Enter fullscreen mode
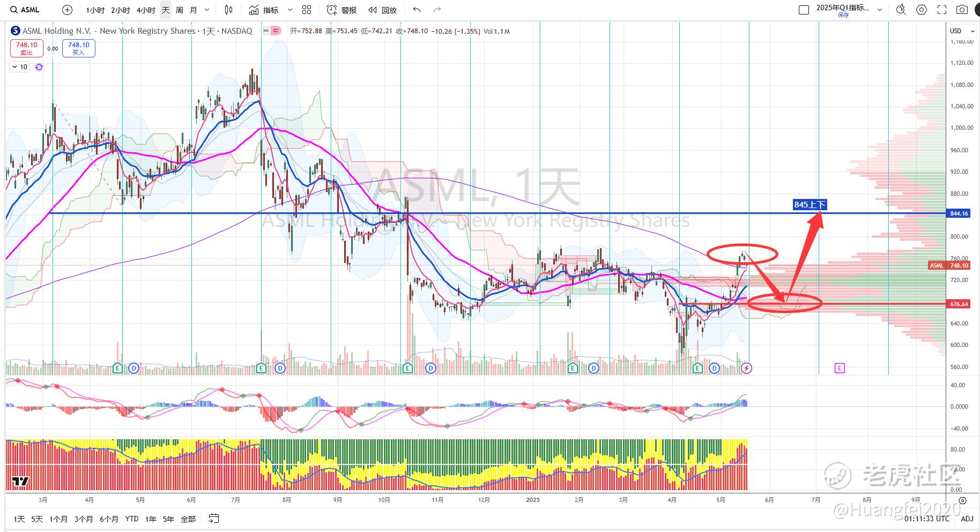The height and width of the screenshot is (532, 980). tap(941, 10)
